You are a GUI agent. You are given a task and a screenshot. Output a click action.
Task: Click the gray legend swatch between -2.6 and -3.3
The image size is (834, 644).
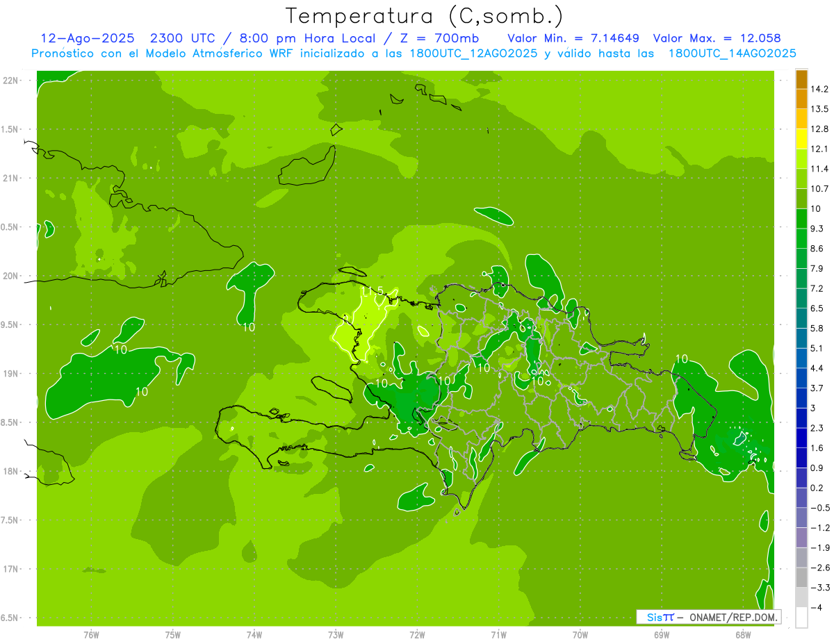click(x=801, y=578)
